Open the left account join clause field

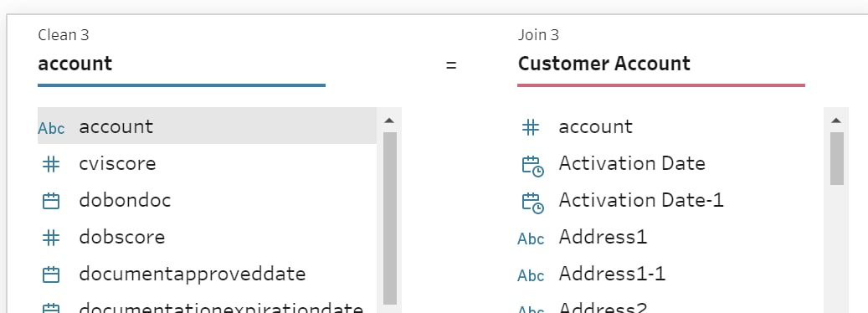182,64
